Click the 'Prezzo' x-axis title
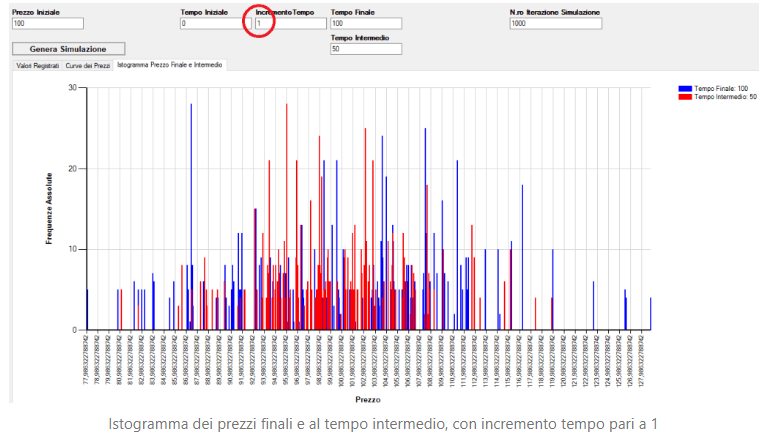Viewport: 769px width, 440px height. click(x=367, y=400)
